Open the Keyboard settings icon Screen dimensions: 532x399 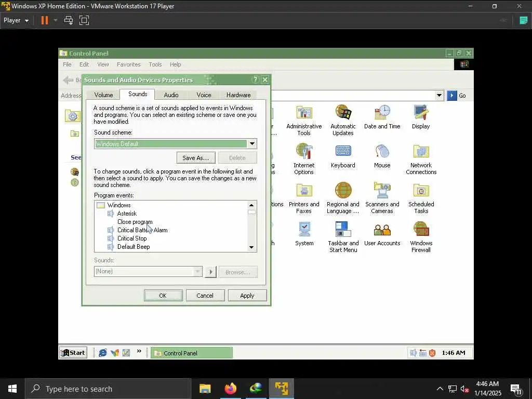tap(343, 156)
